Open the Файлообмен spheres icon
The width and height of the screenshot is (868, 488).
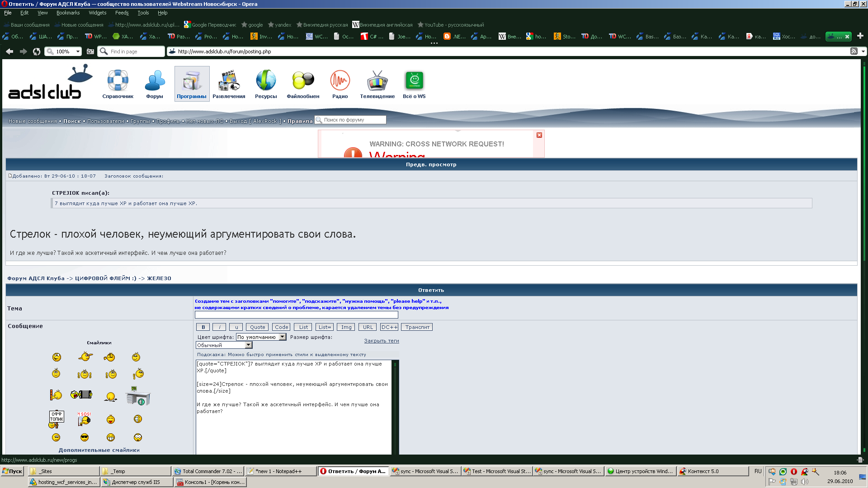pyautogui.click(x=303, y=84)
